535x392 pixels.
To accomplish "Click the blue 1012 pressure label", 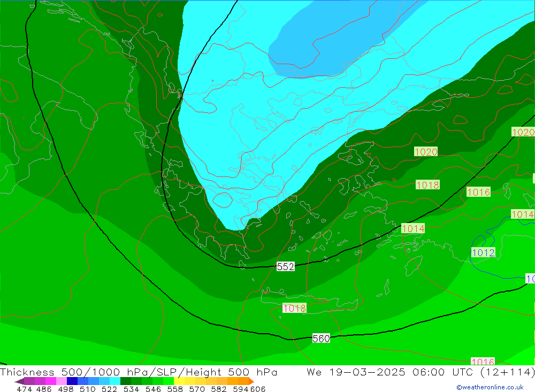I will (483, 252).
